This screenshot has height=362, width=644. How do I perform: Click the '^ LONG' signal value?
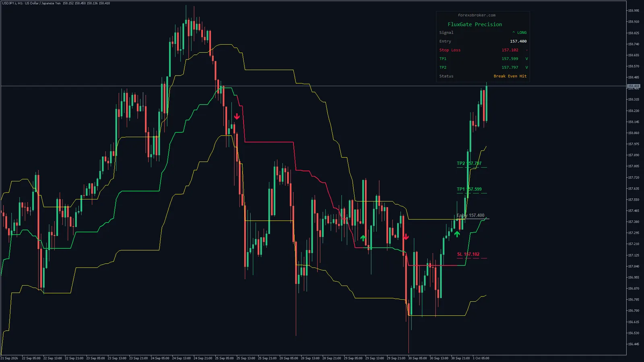519,33
